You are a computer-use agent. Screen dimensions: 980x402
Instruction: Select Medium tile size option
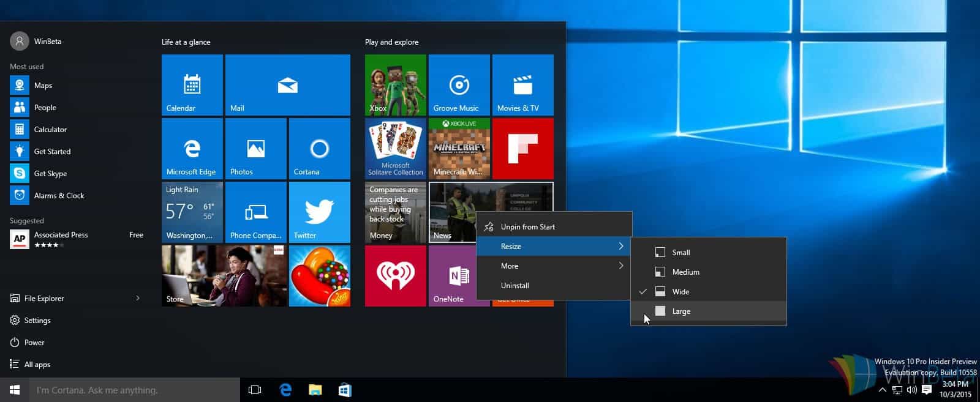pos(685,272)
